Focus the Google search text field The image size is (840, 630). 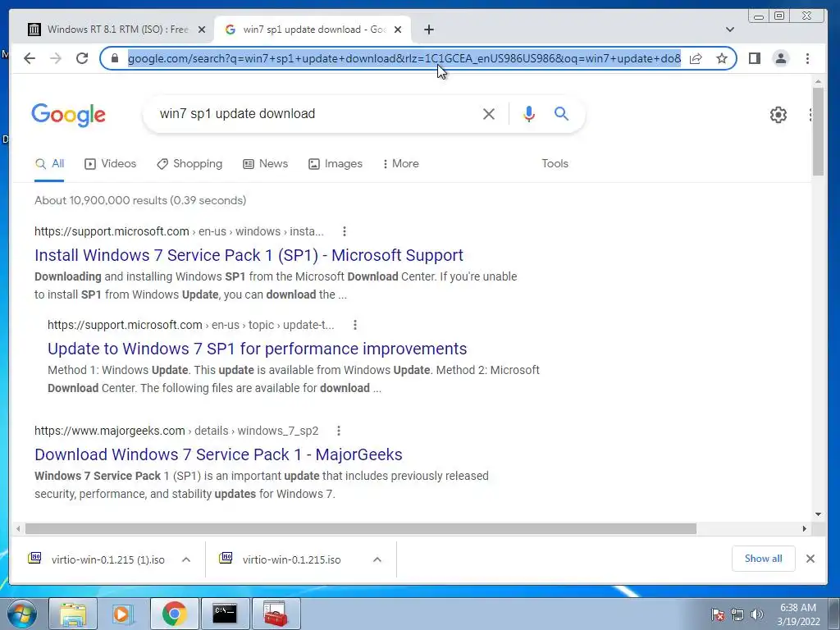click(x=316, y=113)
